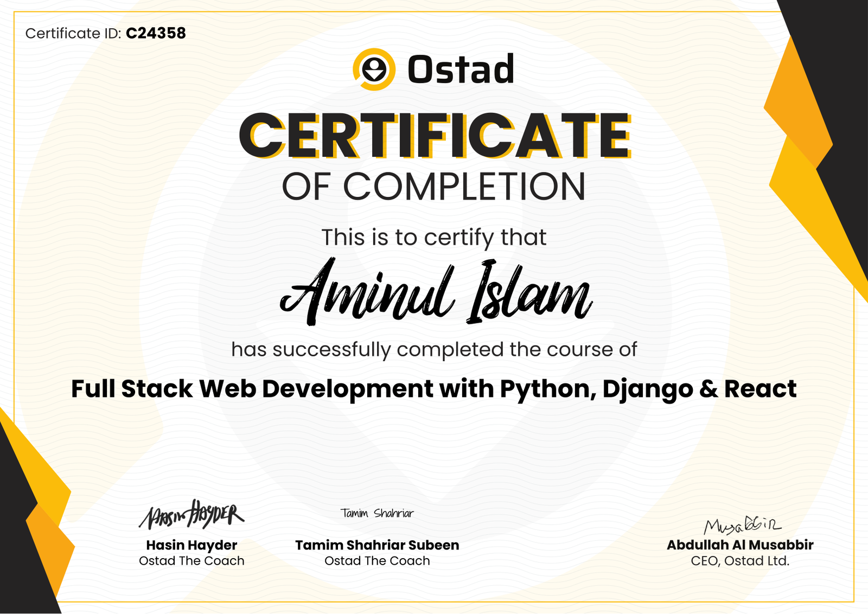Click "Ostad The Coach" under Tamim Shahriar Subeen
The image size is (868, 614).
point(377,561)
